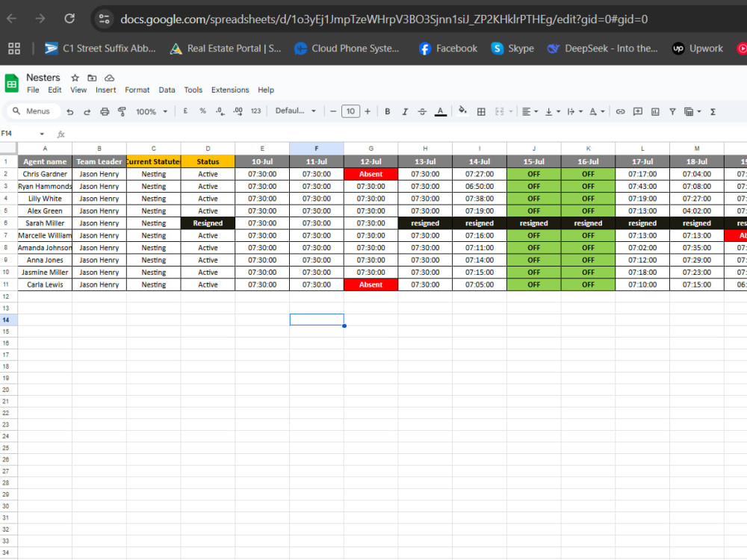Star the Nesters document
This screenshot has height=560, width=747.
click(75, 78)
